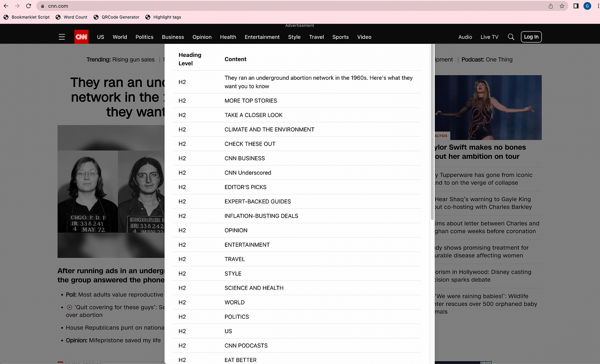Image resolution: width=600 pixels, height=364 pixels.
Task: Open the US section in CNN nav
Action: pyautogui.click(x=100, y=37)
